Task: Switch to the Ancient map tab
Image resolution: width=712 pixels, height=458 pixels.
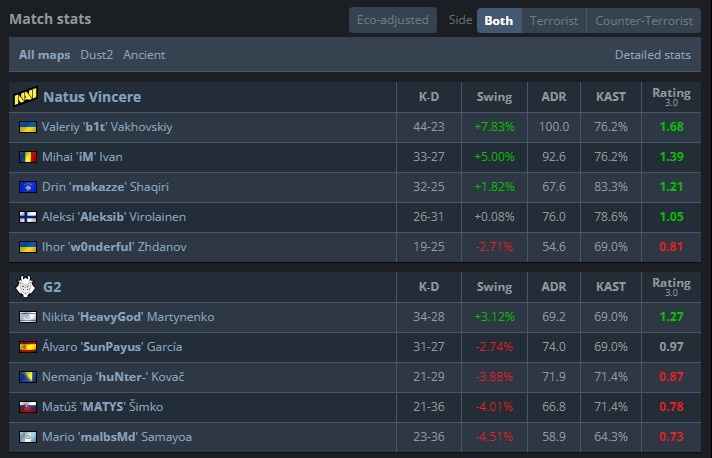Action: point(144,55)
